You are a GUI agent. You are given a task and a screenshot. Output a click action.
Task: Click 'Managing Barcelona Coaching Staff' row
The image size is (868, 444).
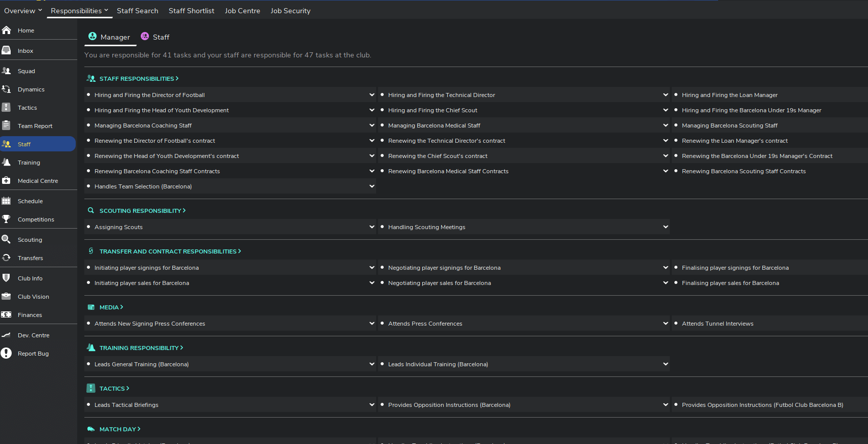click(230, 125)
